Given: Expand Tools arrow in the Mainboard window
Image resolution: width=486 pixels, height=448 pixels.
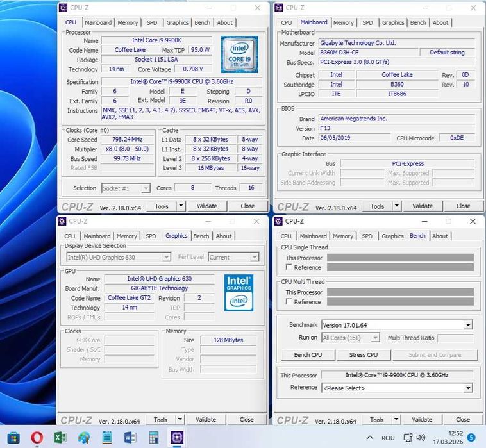Looking at the screenshot, I should coord(397,206).
